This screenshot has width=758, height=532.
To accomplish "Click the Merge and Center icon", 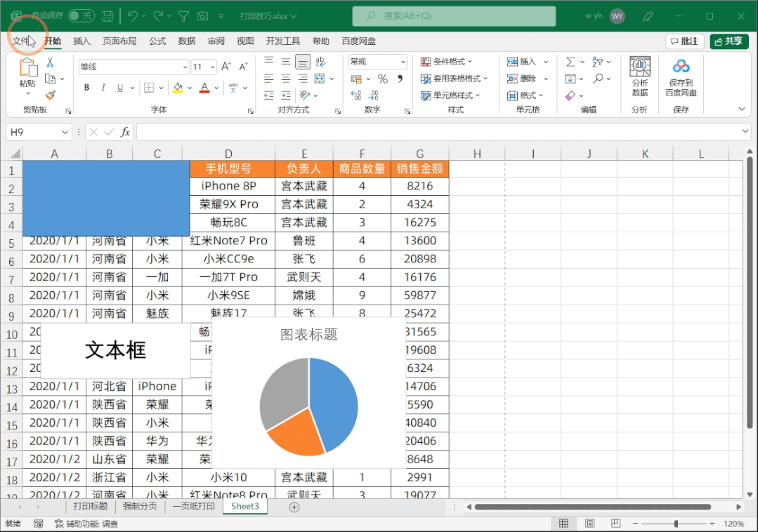I will point(320,78).
